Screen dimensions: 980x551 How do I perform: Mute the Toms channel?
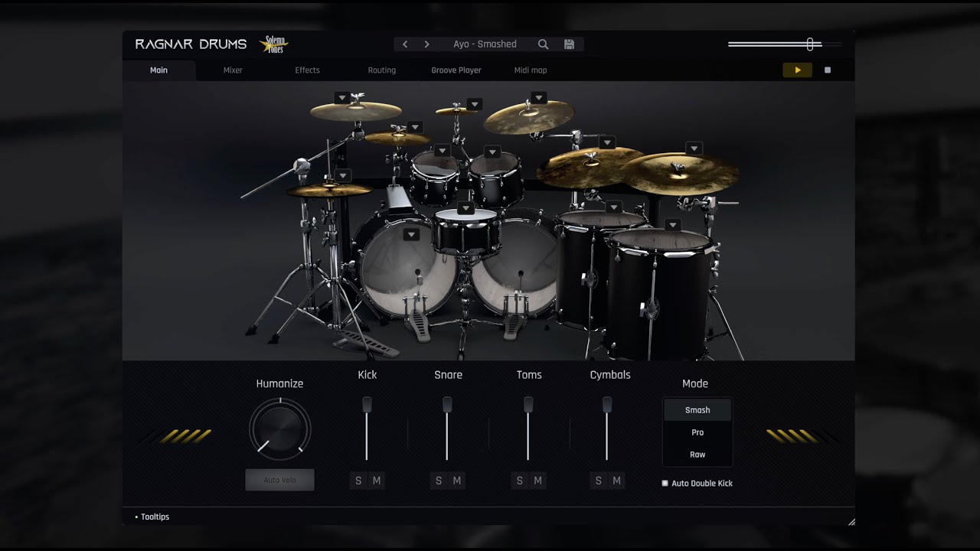(x=538, y=481)
